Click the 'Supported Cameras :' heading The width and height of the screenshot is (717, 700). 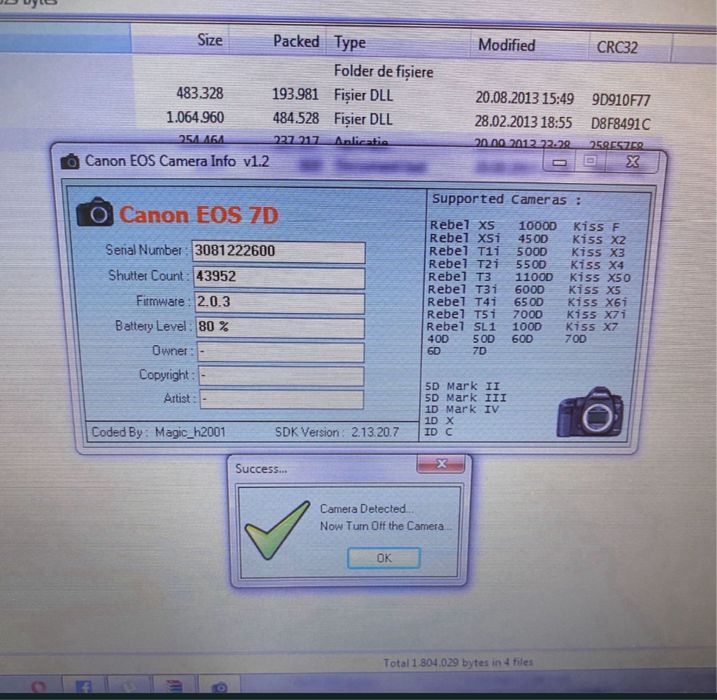[x=507, y=199]
